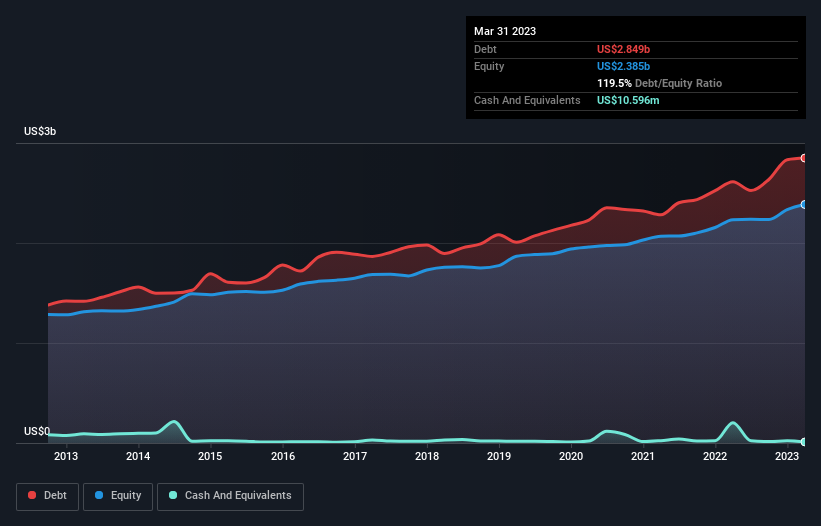Click the red Debt endpoint marker
Viewport: 821px width, 526px height.
click(x=804, y=158)
